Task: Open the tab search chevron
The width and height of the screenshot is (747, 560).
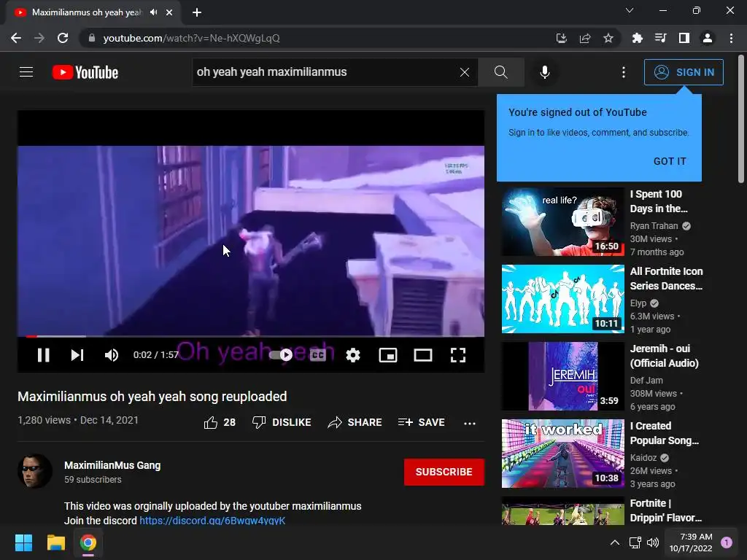Action: tap(630, 10)
